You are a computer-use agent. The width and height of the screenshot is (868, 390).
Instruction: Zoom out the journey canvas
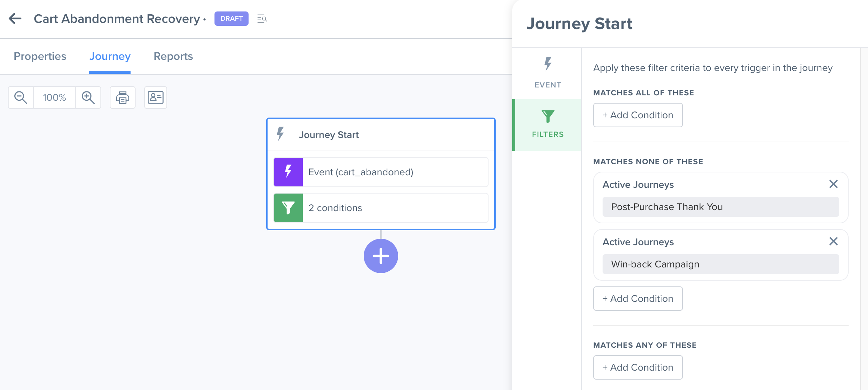click(x=21, y=97)
